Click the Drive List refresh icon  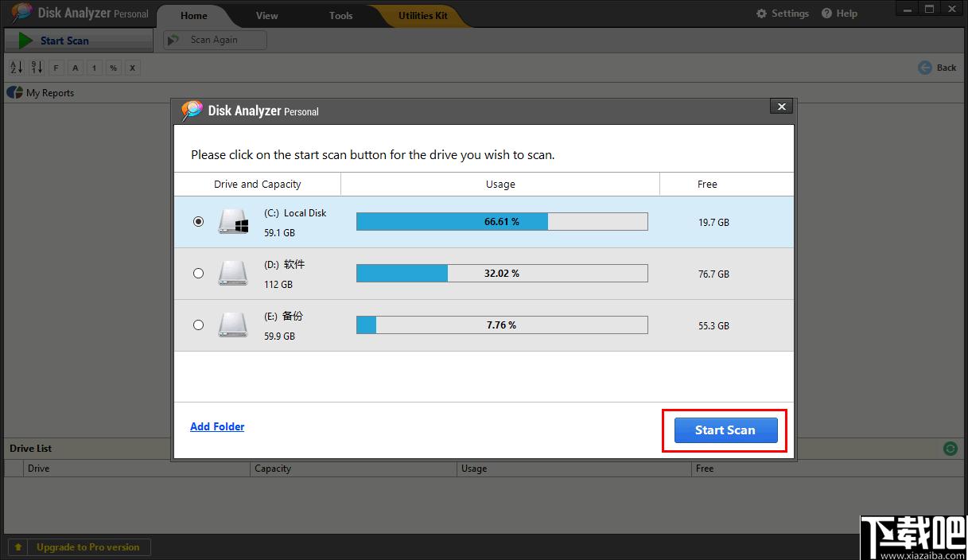point(950,449)
